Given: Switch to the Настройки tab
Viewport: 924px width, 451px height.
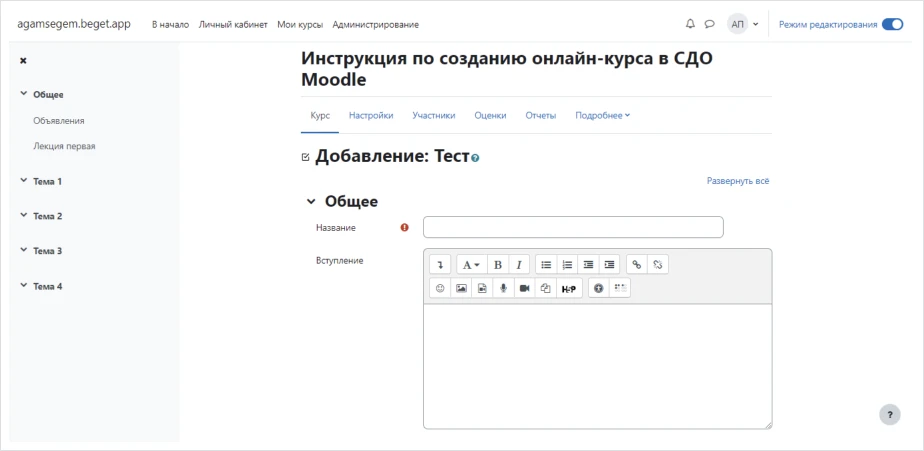Looking at the screenshot, I should pos(371,116).
